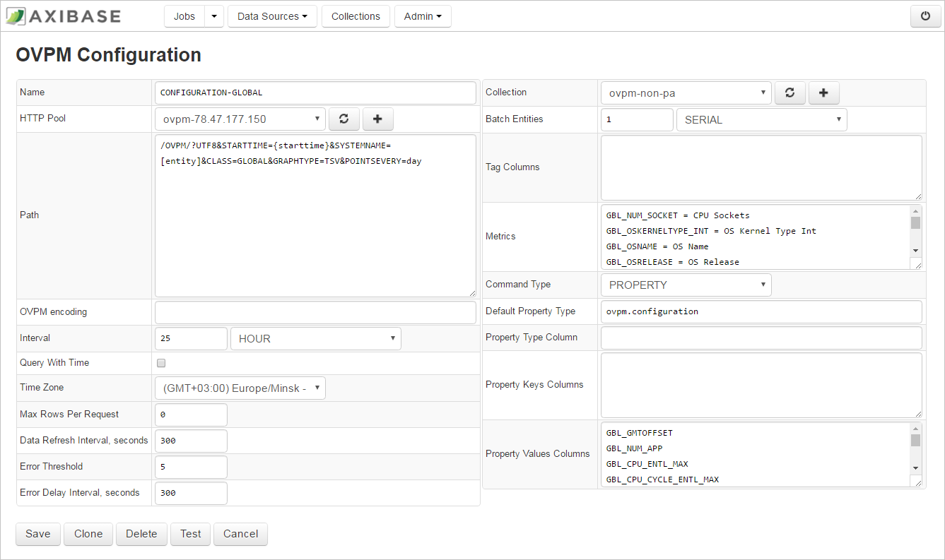Image resolution: width=945 pixels, height=560 pixels.
Task: Click the Property Type Column field
Action: (x=761, y=338)
